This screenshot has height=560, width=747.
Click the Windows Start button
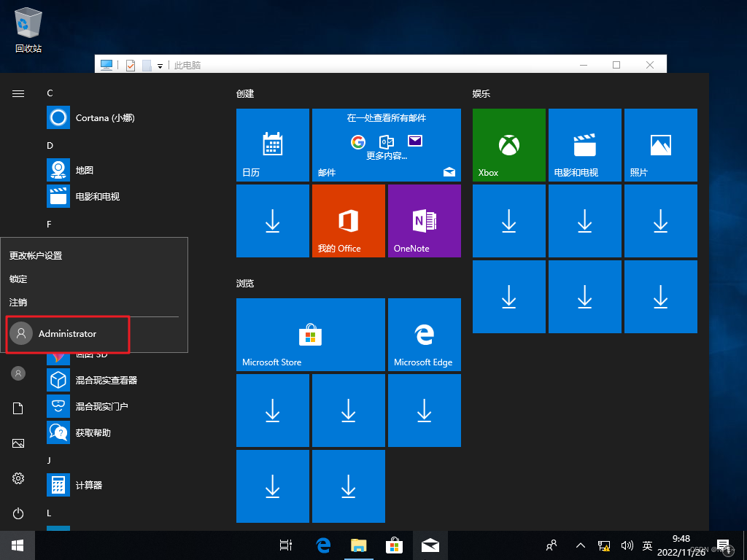(18, 545)
